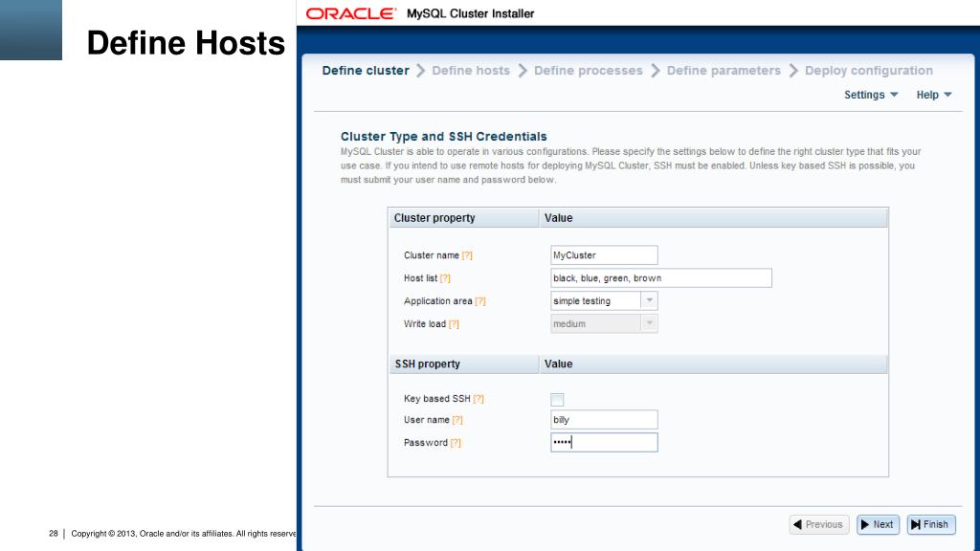Click the Cluster name field containing MyCluster
The width and height of the screenshot is (980, 551).
pos(604,254)
